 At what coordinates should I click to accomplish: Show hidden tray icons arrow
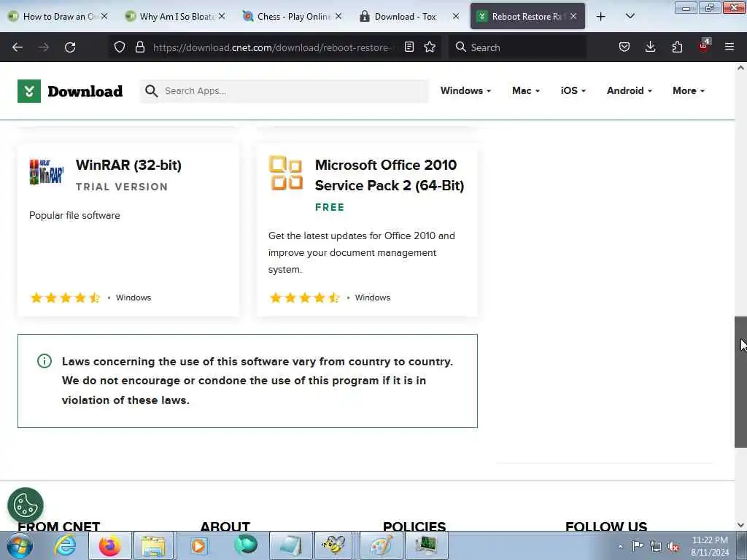(x=620, y=547)
